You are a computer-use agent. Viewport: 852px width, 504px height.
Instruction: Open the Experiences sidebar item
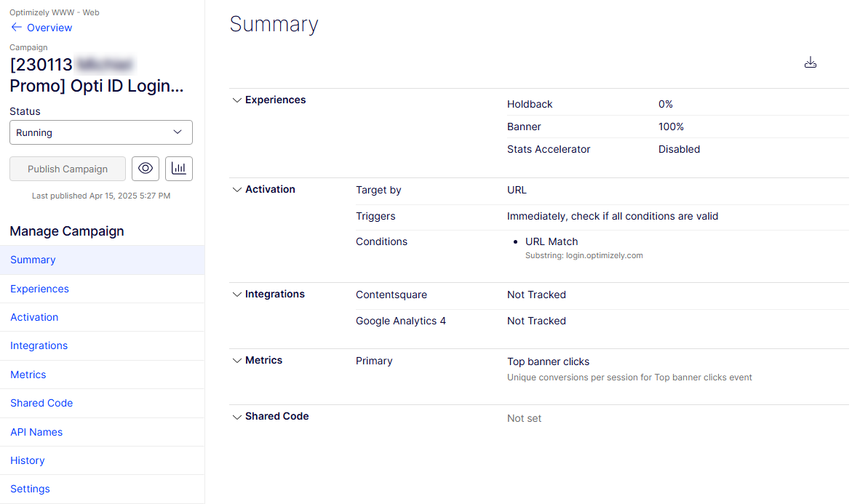coord(102,289)
